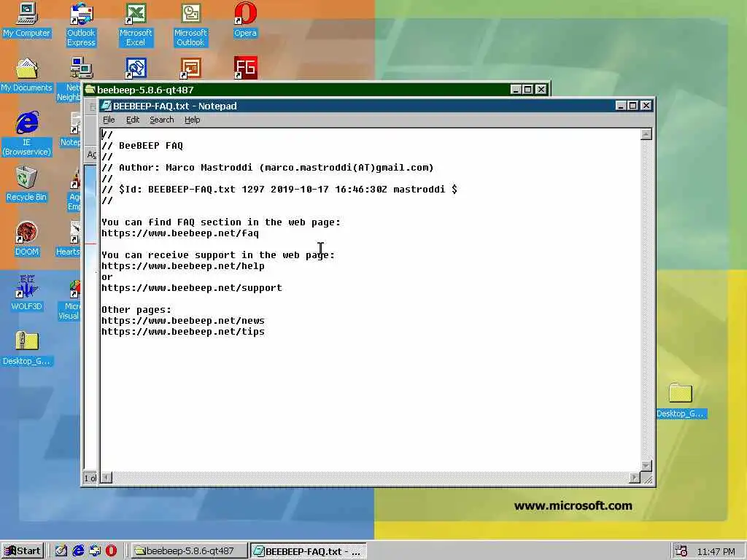Launch Opera from the quick launch bar
The width and height of the screenshot is (747, 560).
coord(111,551)
